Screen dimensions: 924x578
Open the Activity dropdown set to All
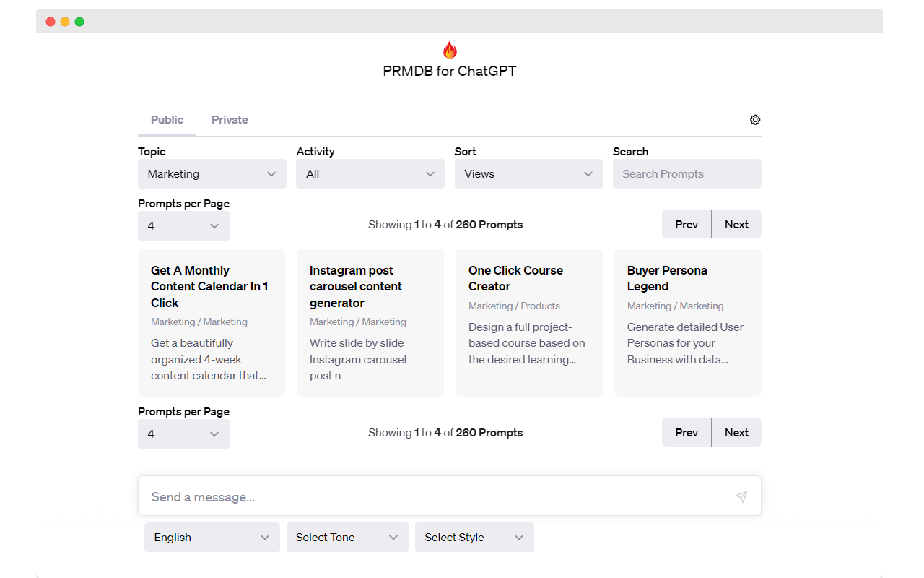coord(370,174)
